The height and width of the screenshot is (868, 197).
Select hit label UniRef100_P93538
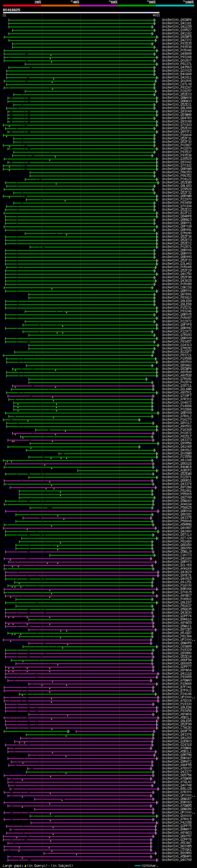[x=177, y=47]
